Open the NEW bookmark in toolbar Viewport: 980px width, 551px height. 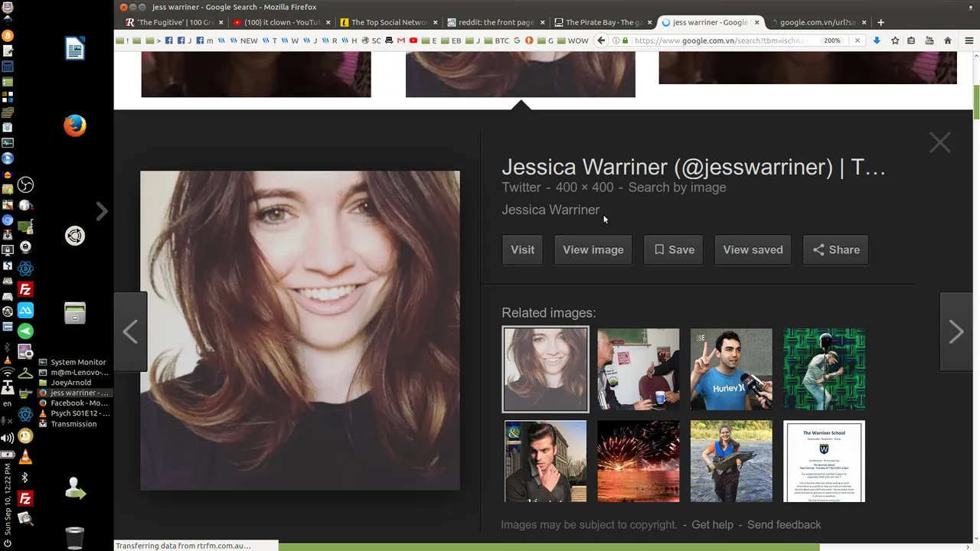pos(244,41)
